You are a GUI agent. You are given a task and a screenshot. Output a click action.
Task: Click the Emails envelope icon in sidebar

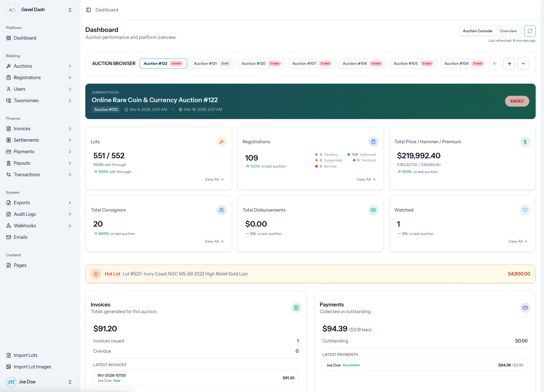[x=9, y=237]
